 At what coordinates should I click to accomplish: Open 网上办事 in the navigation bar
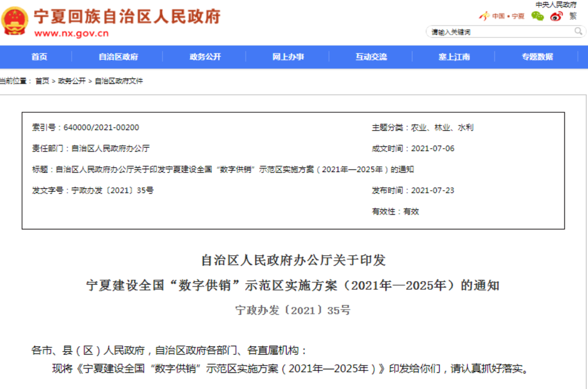288,57
